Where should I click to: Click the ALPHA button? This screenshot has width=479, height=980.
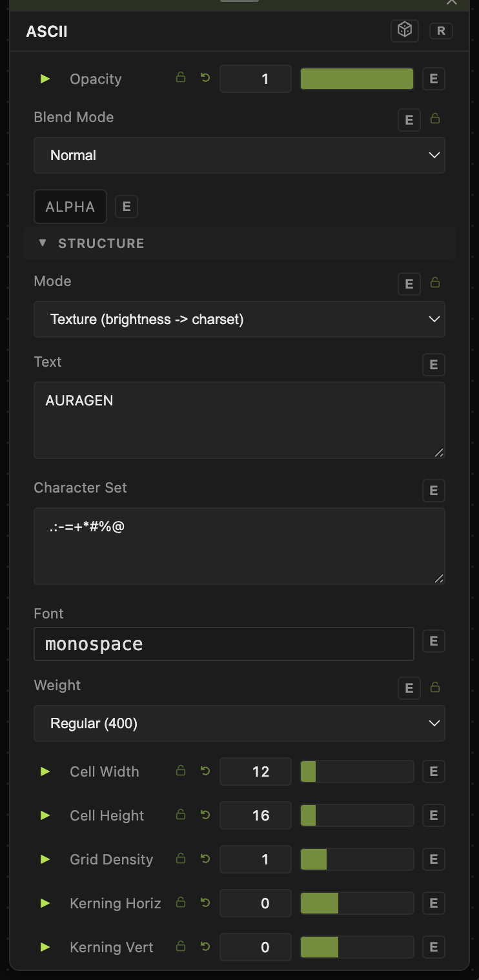pyautogui.click(x=70, y=207)
